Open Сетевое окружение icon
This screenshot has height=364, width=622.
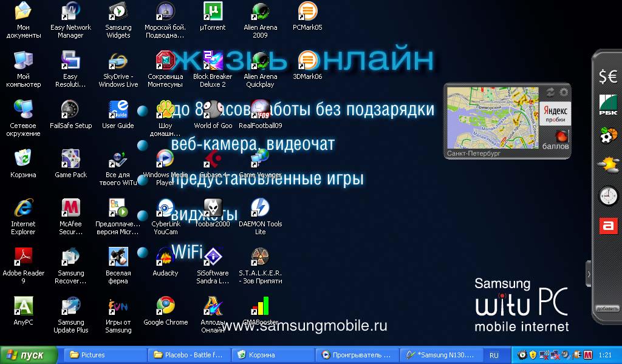(x=23, y=109)
